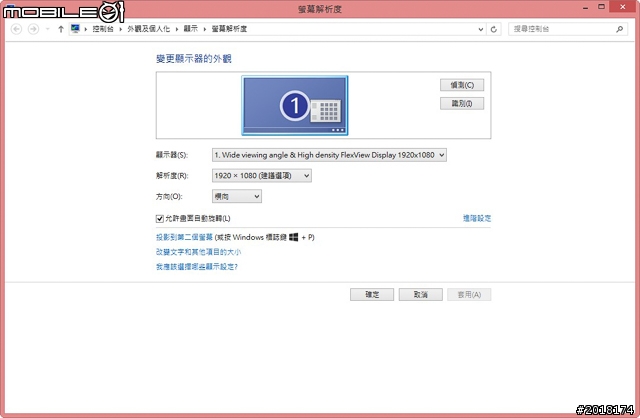
Task: Select the 外觀及個人化 breadcrumb
Action: [149, 29]
